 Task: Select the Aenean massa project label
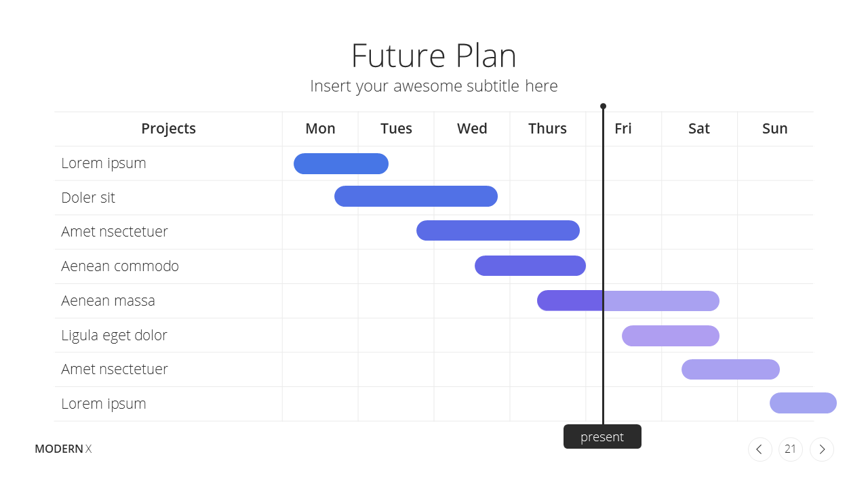point(108,300)
